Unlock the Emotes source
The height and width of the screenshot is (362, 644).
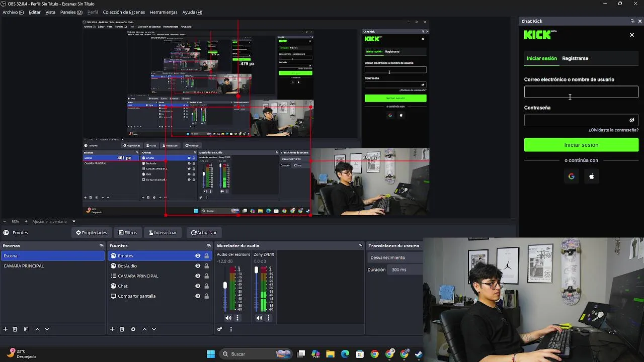click(206, 256)
